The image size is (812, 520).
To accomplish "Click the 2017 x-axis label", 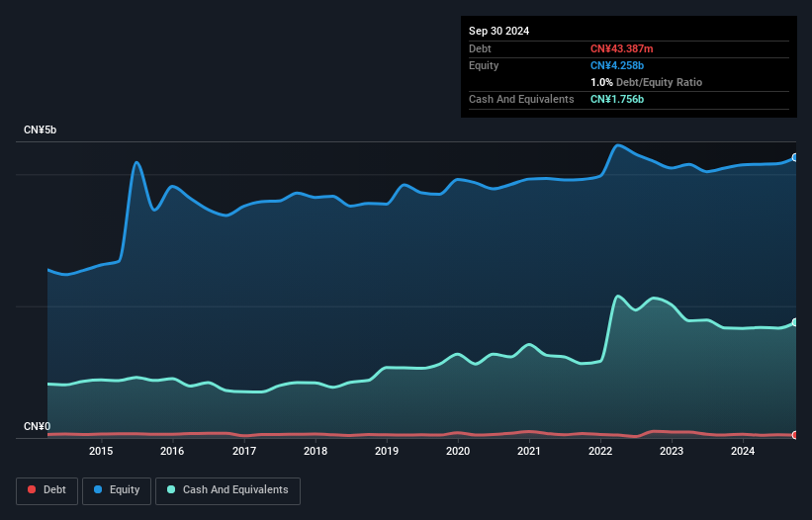I will (x=244, y=451).
